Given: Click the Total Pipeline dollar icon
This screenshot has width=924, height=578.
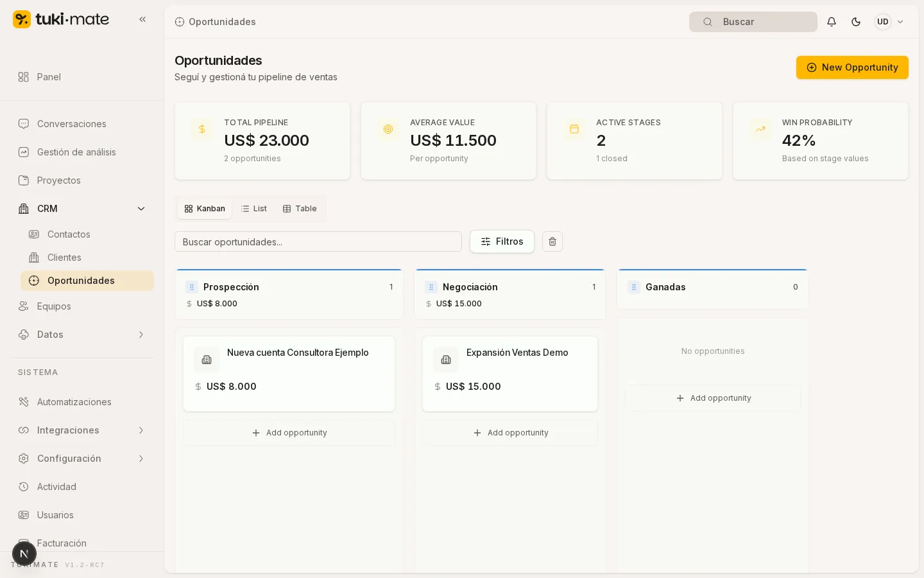Looking at the screenshot, I should click(202, 129).
